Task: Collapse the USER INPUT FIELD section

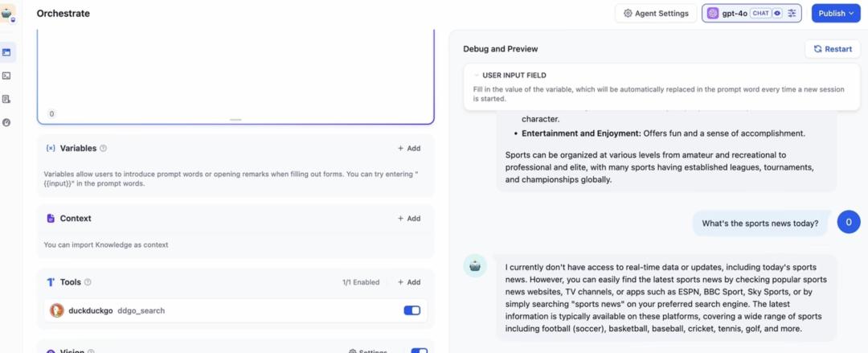Action: coord(476,76)
